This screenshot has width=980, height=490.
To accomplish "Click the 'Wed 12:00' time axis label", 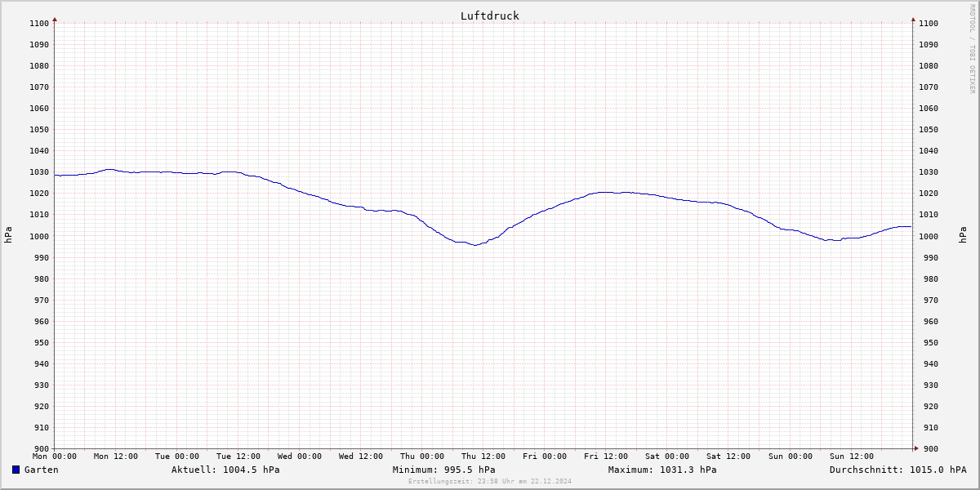I will coord(361,457).
